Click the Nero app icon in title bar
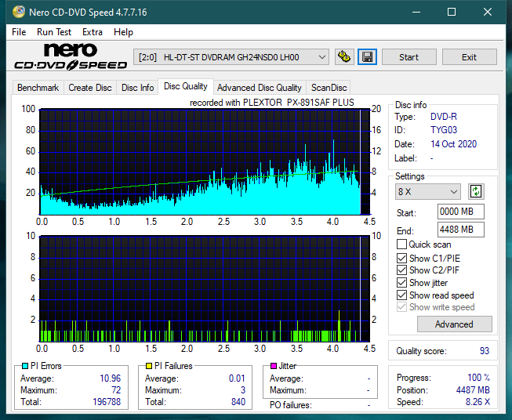 (x=19, y=12)
